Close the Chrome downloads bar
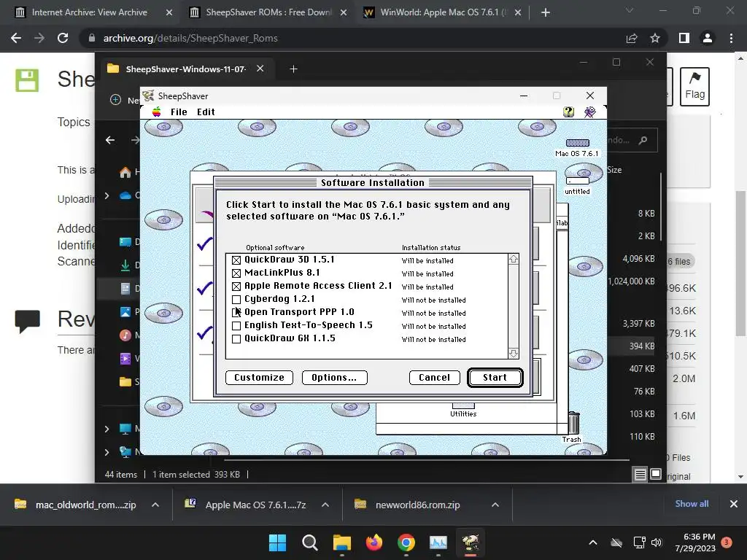Viewport: 747px width, 560px height. [x=734, y=504]
